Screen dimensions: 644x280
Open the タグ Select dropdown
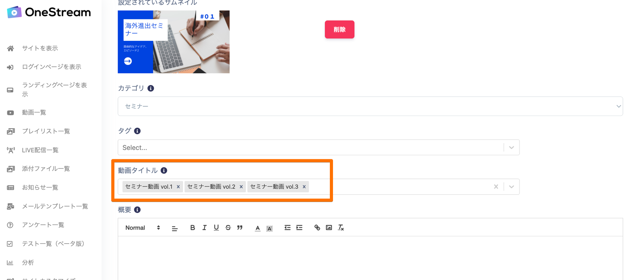click(x=319, y=147)
